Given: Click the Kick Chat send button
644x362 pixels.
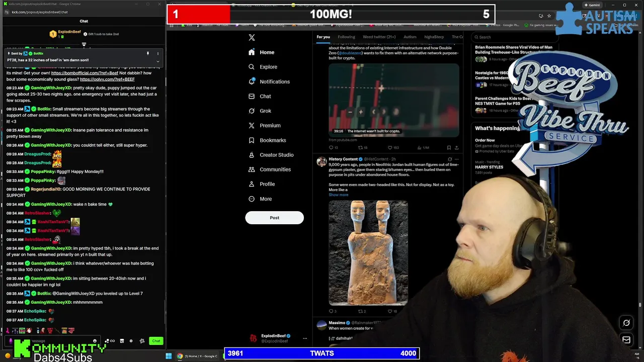Looking at the screenshot, I should tap(156, 341).
